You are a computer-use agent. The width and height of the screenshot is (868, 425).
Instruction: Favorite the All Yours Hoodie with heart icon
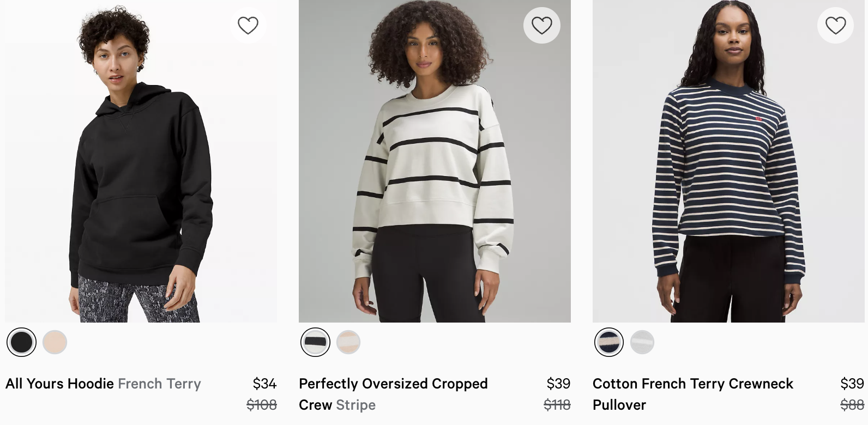(248, 25)
